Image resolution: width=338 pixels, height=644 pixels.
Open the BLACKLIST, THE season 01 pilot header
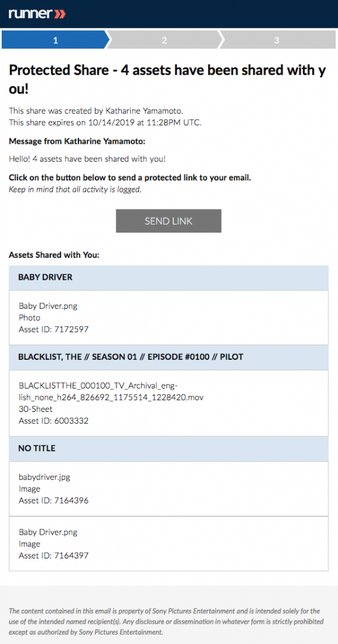pos(168,357)
